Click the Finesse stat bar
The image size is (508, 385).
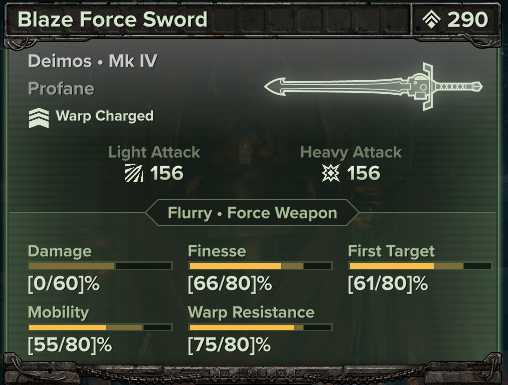coord(260,266)
